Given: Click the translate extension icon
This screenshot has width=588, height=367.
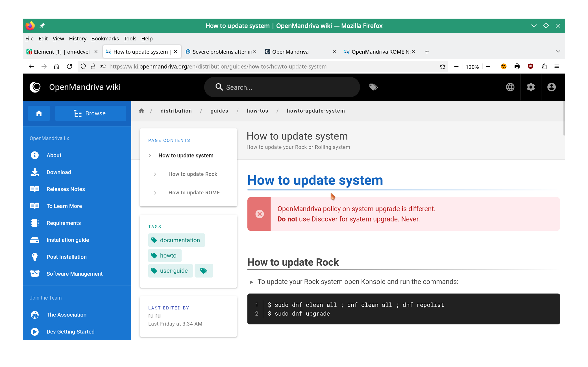Looking at the screenshot, I should point(503,67).
